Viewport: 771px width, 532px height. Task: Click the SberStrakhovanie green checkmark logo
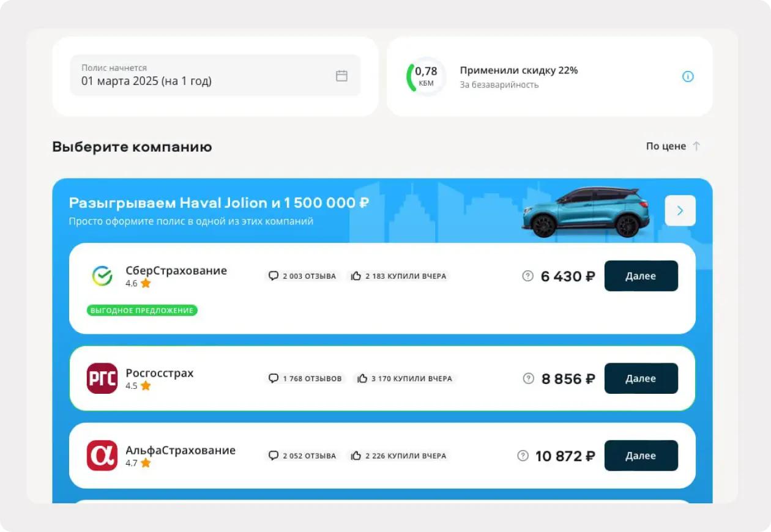click(x=102, y=276)
